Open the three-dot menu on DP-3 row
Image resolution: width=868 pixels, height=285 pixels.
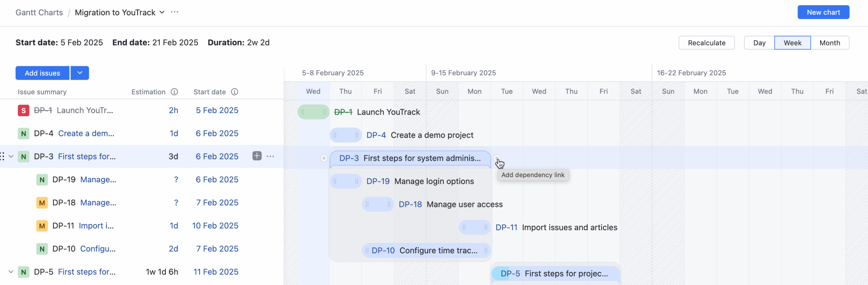click(x=270, y=156)
